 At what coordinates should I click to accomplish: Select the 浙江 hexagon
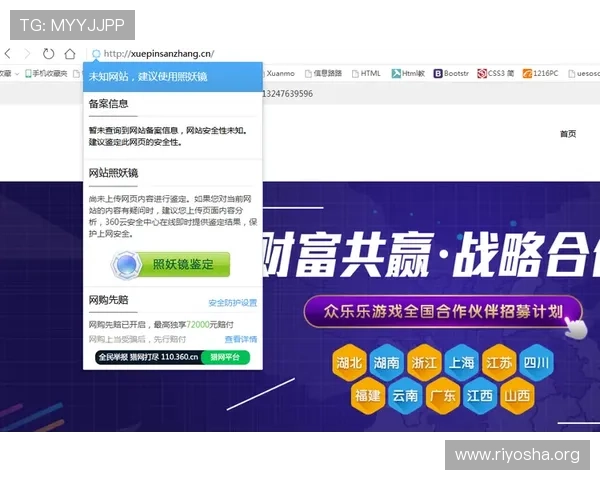(424, 362)
